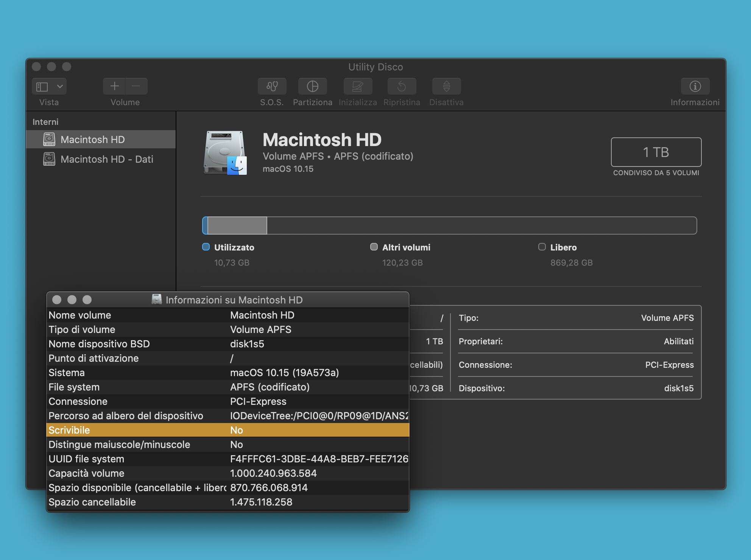This screenshot has width=751, height=560.
Task: Expand the Interni sidebar section
Action: [45, 121]
